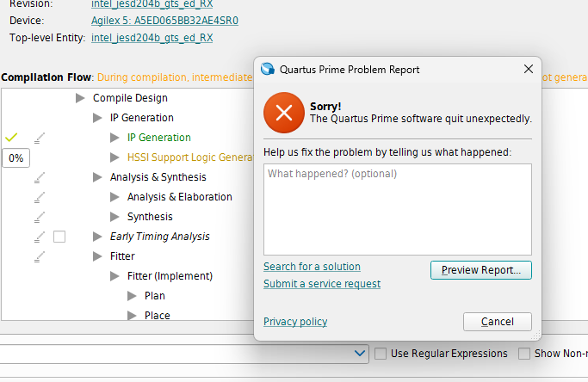
Task: Select the Fitter (Implement) label
Action: tap(170, 276)
